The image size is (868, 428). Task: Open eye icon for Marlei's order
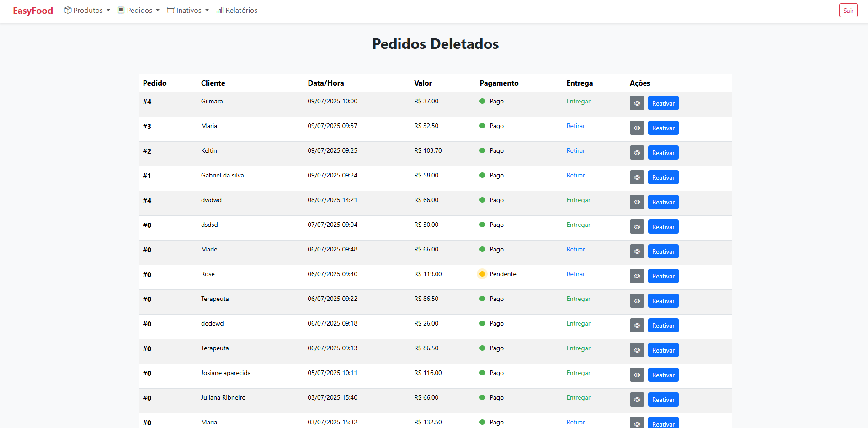(x=637, y=251)
